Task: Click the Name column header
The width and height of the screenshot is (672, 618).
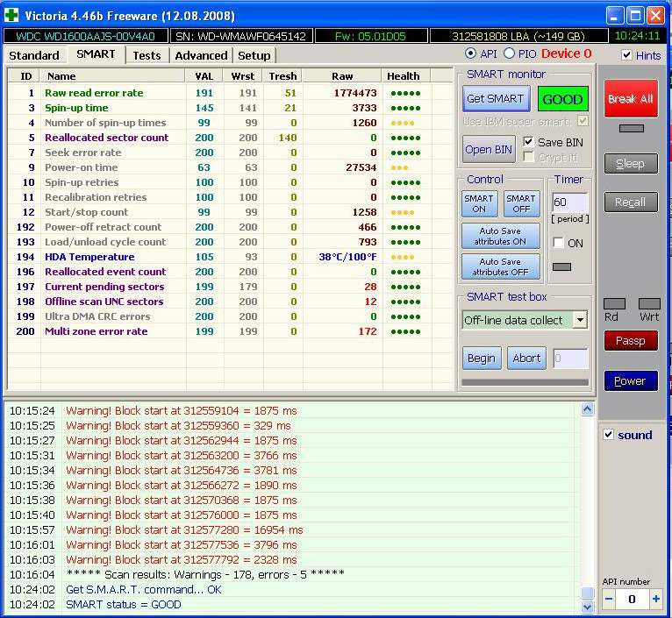Action: [113, 75]
